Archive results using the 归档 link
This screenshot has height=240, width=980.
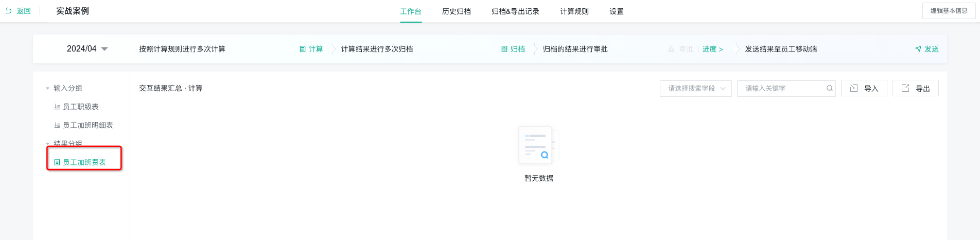[x=517, y=49]
